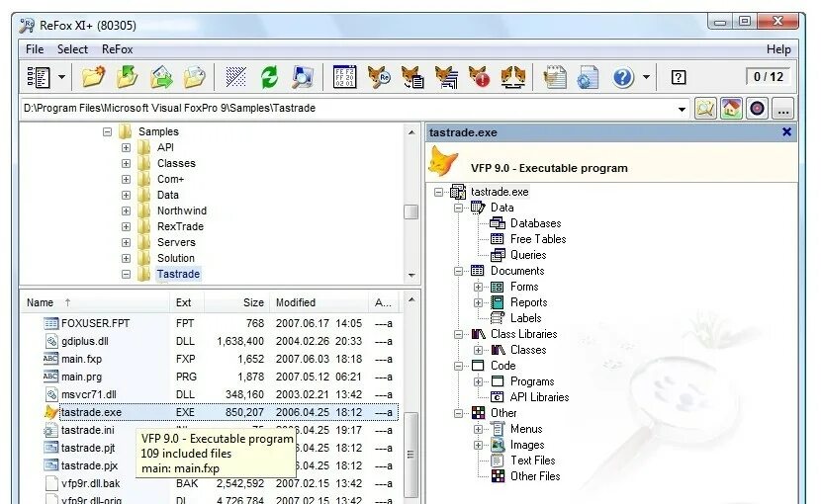Expand the Reports node in project tree

[478, 302]
